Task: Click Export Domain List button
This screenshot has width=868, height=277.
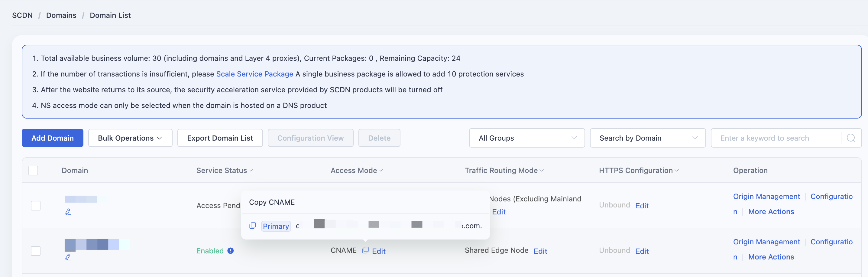Action: coord(220,138)
